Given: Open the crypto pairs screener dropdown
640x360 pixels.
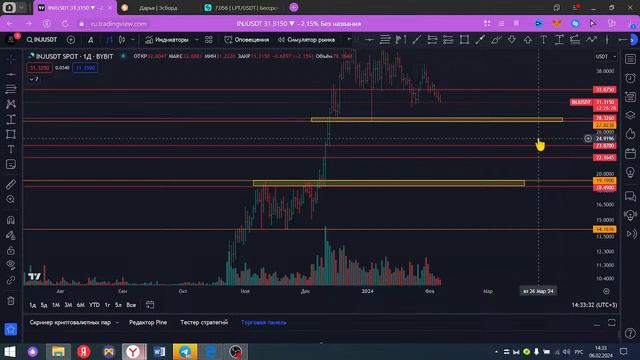Looking at the screenshot, I should point(74,322).
